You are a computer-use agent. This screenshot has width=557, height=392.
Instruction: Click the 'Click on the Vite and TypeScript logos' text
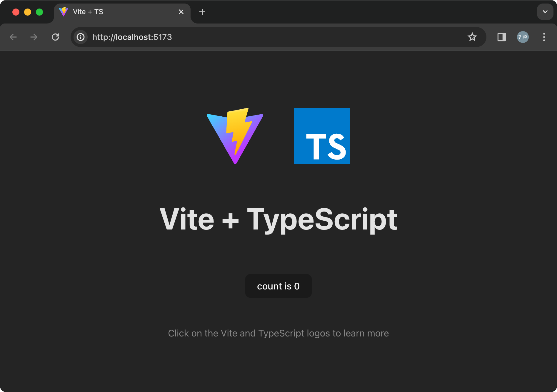[x=278, y=333]
